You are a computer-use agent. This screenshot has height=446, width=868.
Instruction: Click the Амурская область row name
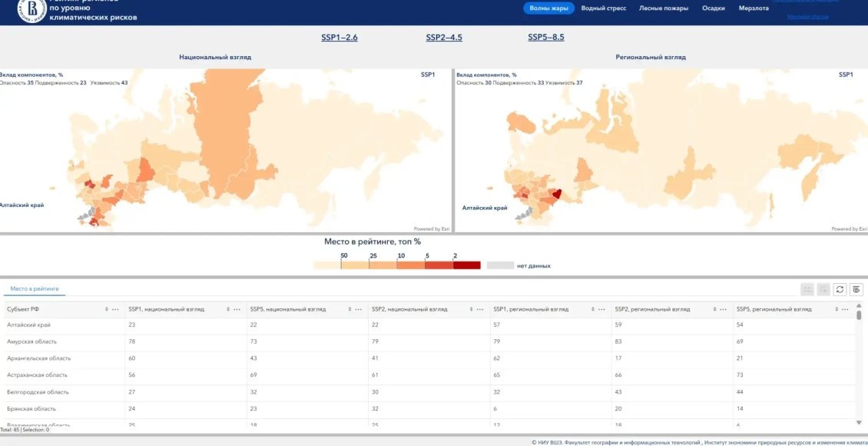[x=31, y=341]
